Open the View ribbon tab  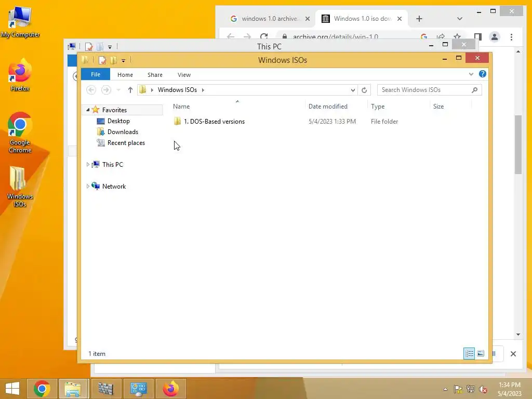point(184,75)
